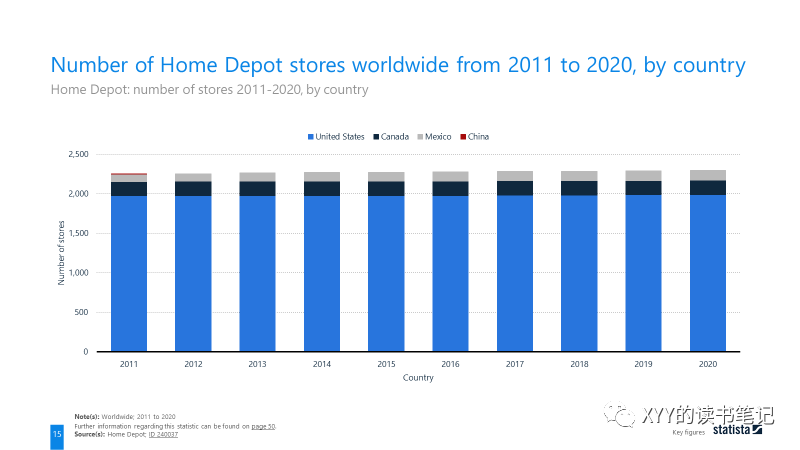Click the blue page number 15 badge
Screen dimensions: 800x450
[57, 435]
